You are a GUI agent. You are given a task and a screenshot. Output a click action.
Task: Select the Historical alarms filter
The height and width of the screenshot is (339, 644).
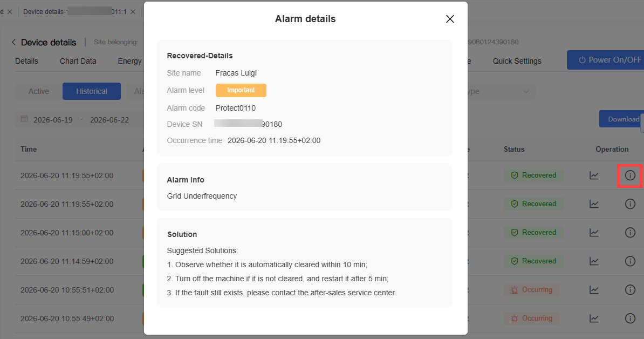(x=92, y=91)
